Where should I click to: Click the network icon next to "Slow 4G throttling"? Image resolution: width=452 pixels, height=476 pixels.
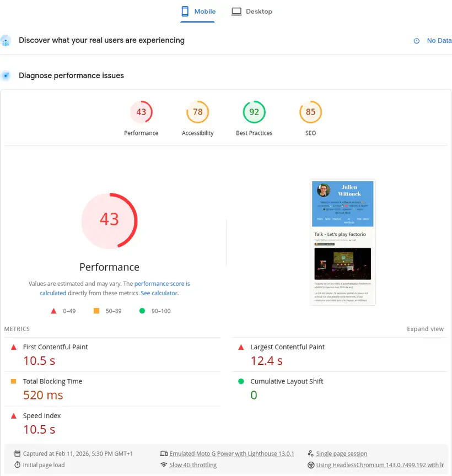(x=165, y=465)
